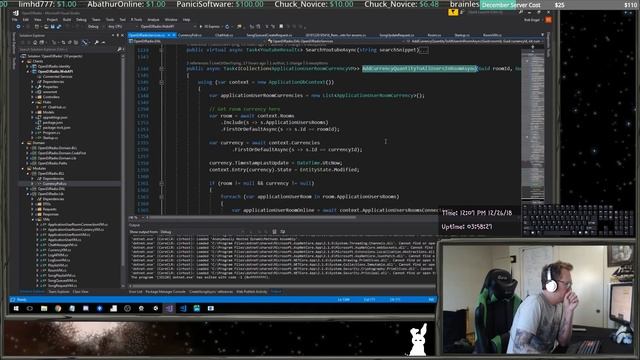Select SongRequestVM.cs in Solution Explorer

point(62,286)
